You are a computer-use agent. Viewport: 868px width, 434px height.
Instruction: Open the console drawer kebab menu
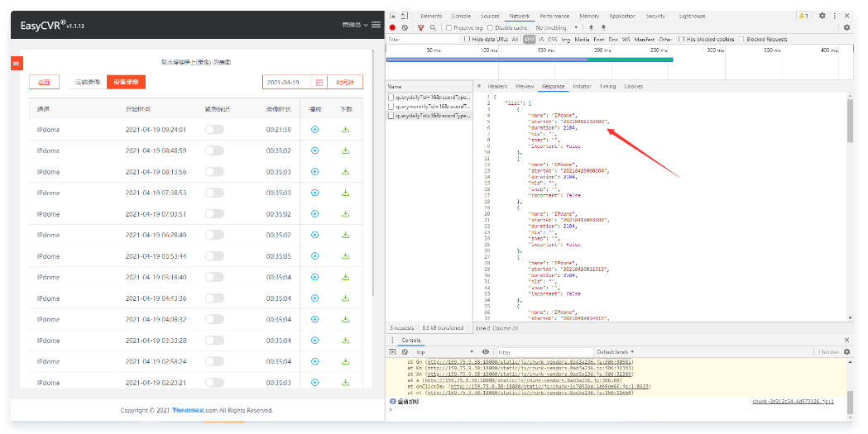click(392, 340)
